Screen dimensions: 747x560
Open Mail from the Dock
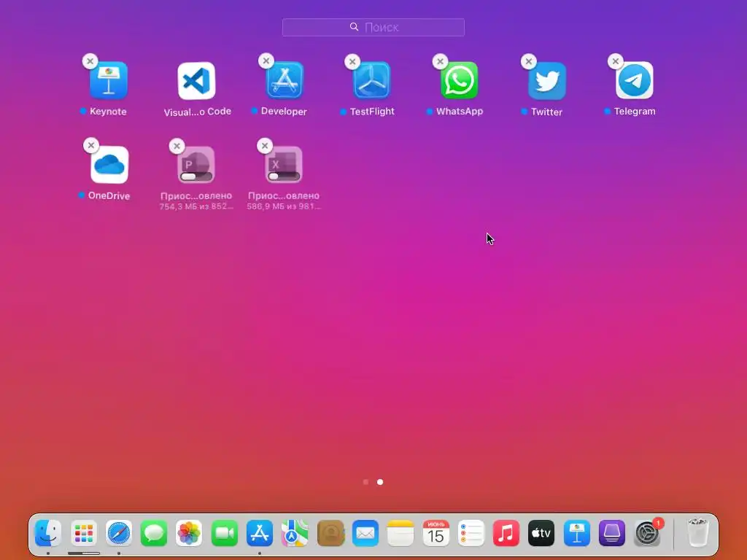[365, 533]
